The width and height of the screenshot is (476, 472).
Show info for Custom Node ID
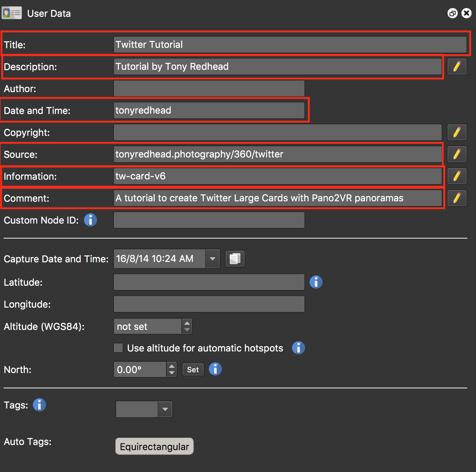click(91, 220)
